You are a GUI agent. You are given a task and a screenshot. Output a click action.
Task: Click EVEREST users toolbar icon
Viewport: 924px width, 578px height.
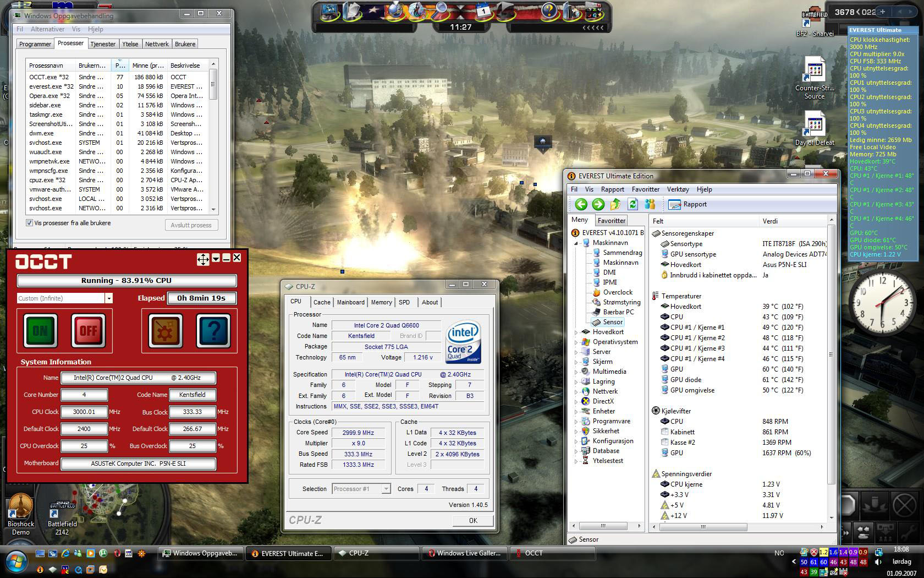650,204
